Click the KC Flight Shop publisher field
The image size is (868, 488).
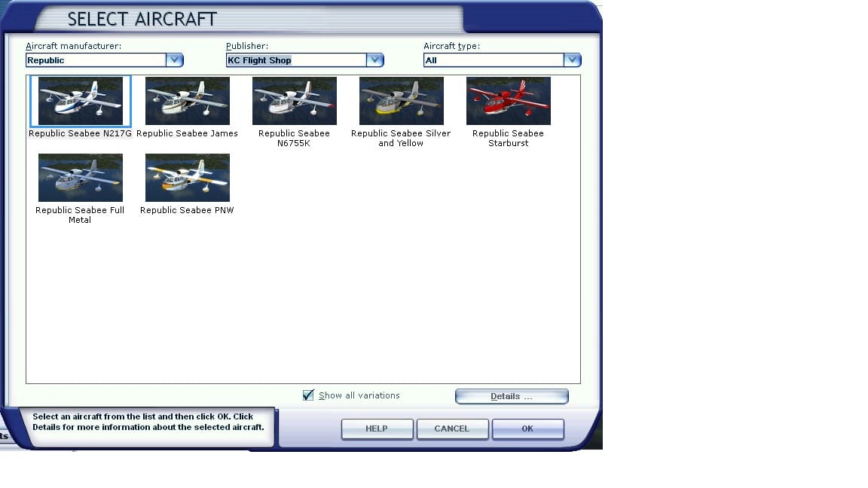295,60
